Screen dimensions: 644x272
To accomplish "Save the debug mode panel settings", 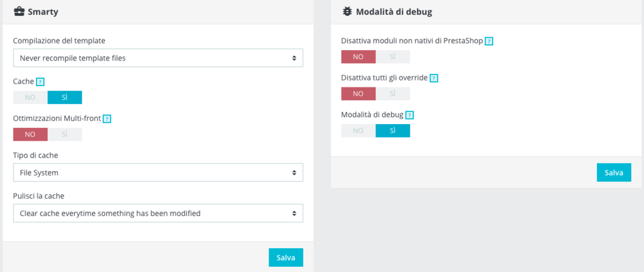I will click(614, 172).
